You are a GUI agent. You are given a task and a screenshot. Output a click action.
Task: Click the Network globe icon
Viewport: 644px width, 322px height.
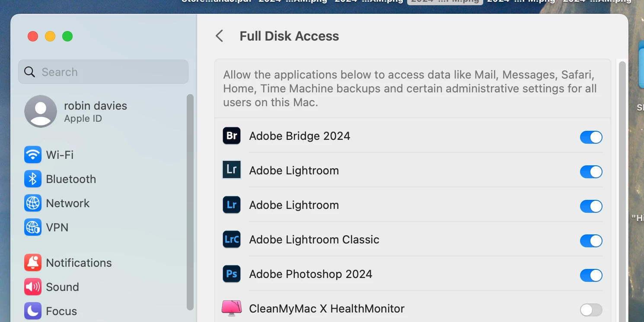tap(33, 203)
